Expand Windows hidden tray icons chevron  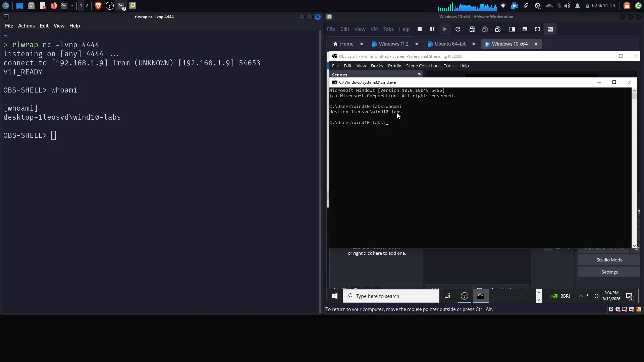580,296
